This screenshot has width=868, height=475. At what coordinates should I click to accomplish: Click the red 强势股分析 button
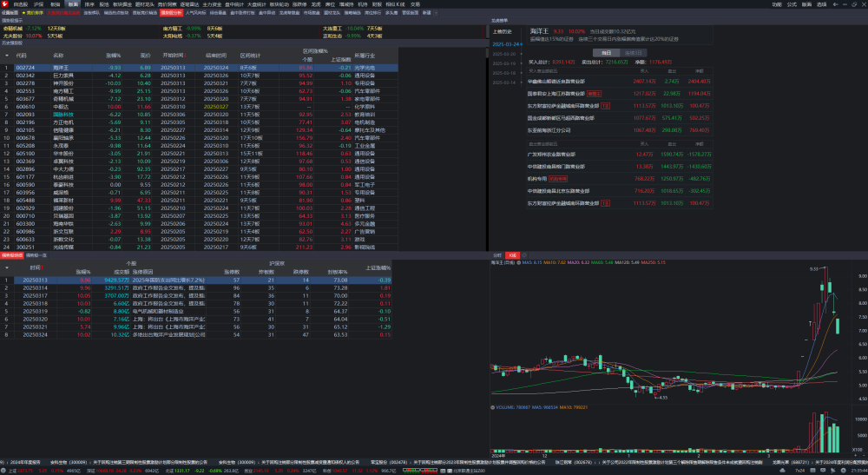(171, 13)
